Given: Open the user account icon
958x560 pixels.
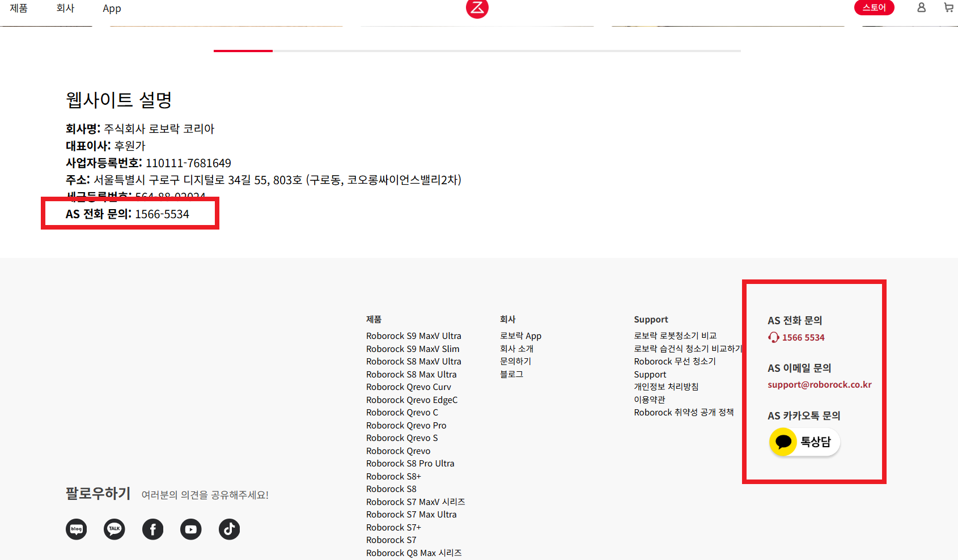Looking at the screenshot, I should click(x=921, y=7).
